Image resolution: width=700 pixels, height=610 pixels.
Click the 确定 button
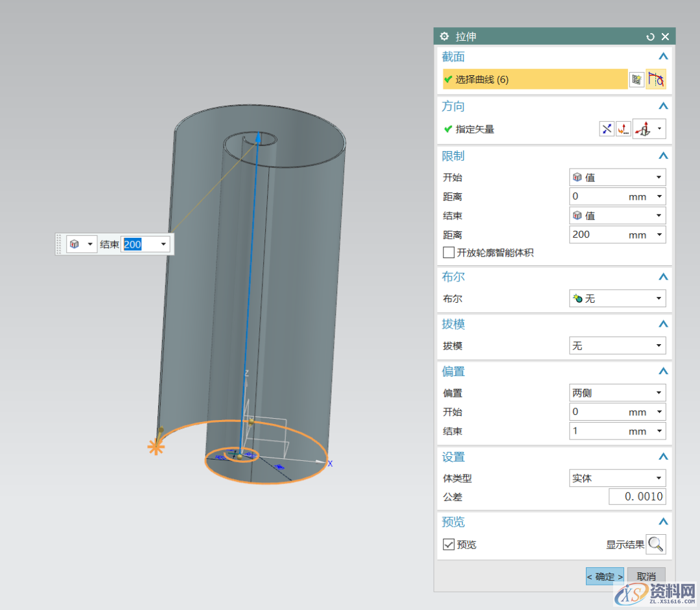click(x=605, y=576)
